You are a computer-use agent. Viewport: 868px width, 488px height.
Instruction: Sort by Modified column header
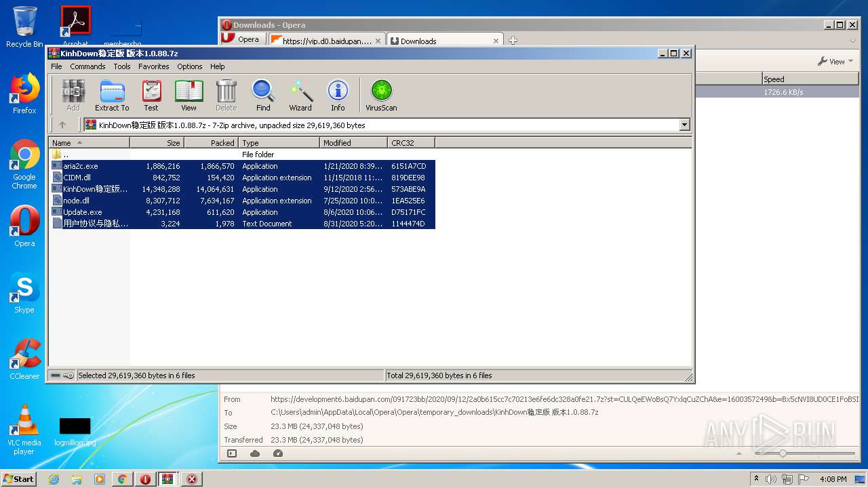(354, 142)
